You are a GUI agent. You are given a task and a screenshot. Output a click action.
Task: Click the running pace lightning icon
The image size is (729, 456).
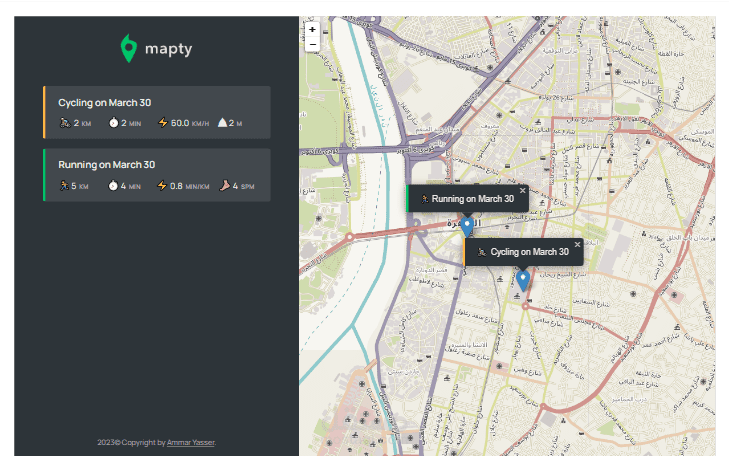[x=163, y=186]
